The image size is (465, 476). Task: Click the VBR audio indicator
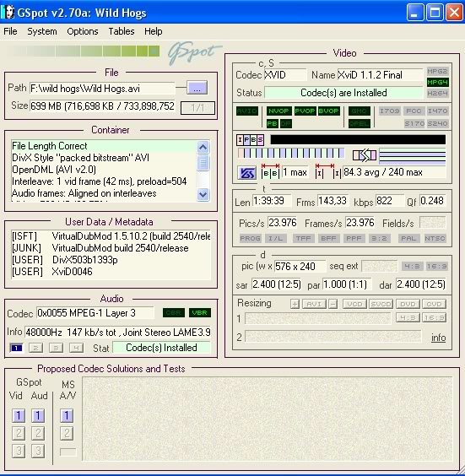point(200,312)
